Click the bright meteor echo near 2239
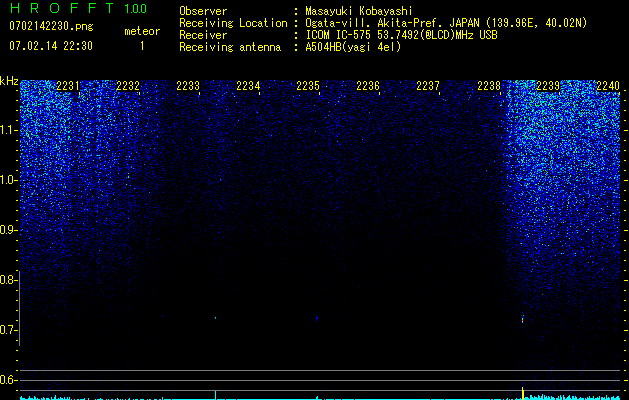Viewport: 629px width, 400px height. (522, 319)
